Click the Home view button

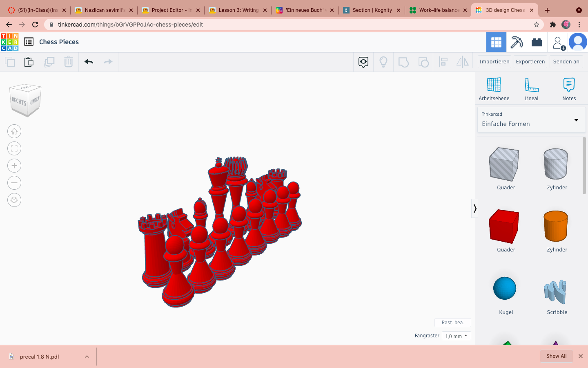(14, 131)
